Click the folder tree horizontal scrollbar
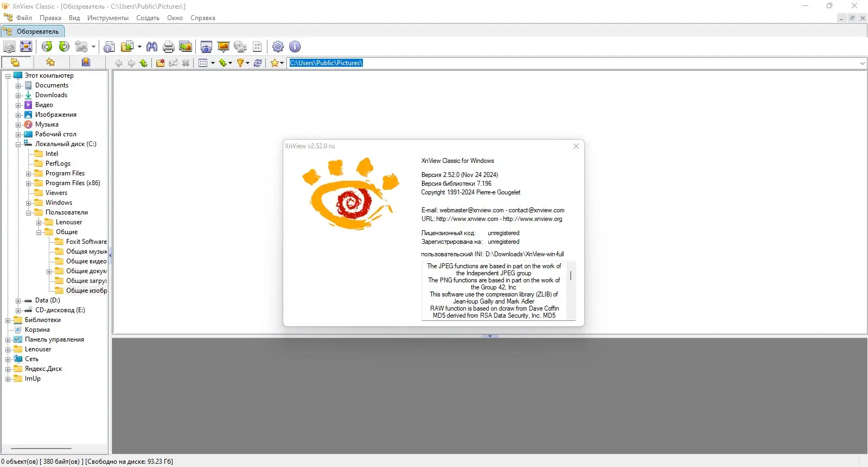The width and height of the screenshot is (868, 467). (x=41, y=449)
